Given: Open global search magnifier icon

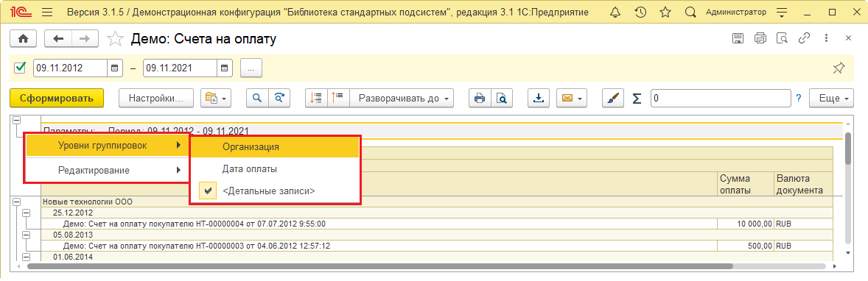Looking at the screenshot, I should [690, 12].
